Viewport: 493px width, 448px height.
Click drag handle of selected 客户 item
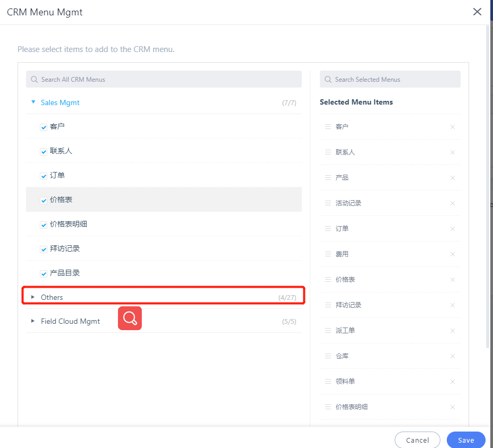pos(328,127)
